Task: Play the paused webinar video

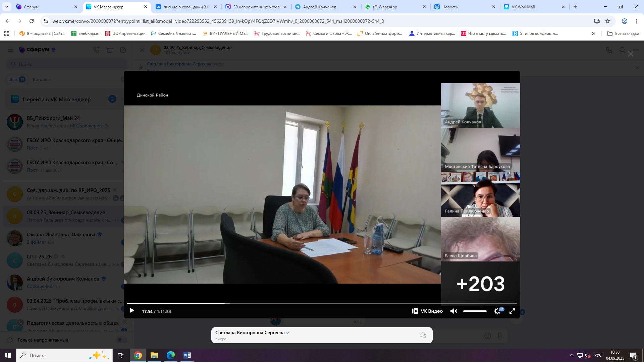Action: pos(132,311)
